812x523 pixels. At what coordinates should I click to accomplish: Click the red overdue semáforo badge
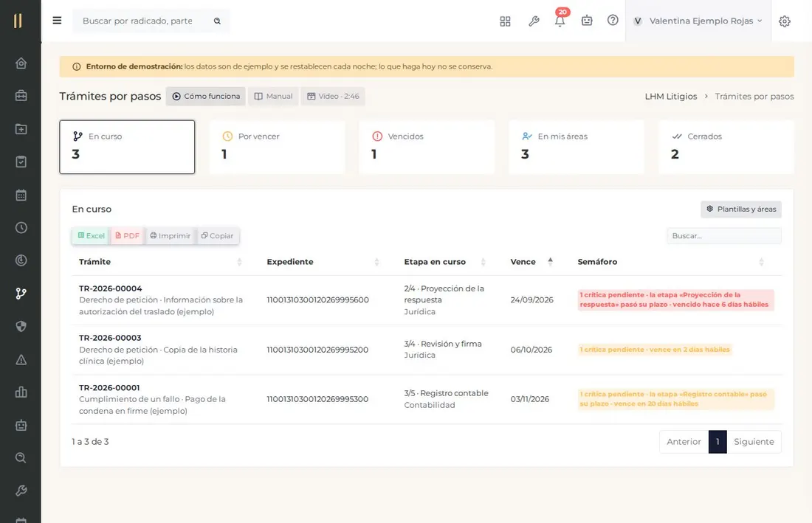pyautogui.click(x=675, y=299)
